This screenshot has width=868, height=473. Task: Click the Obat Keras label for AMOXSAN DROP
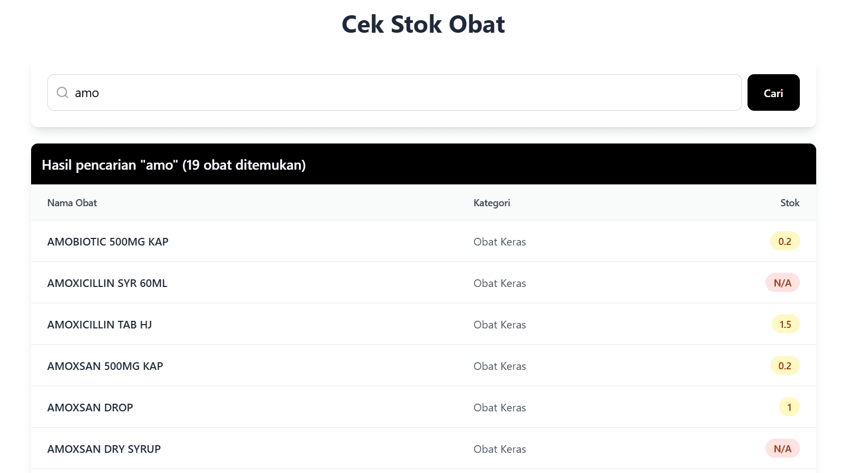tap(499, 407)
